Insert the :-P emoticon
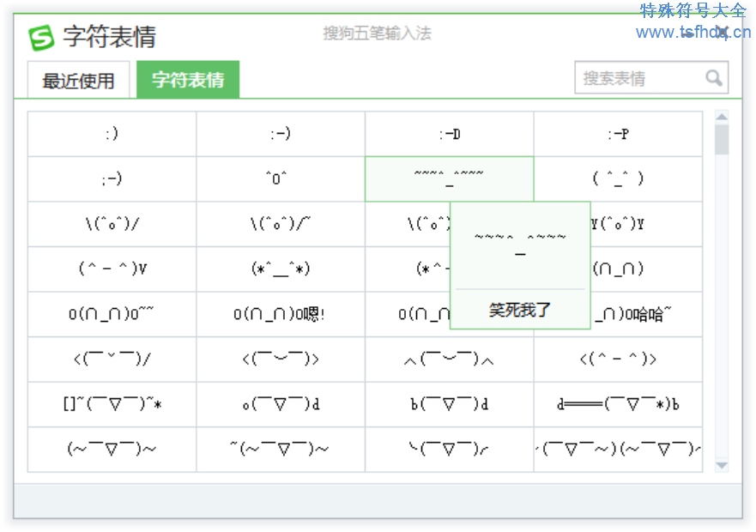Viewport: 756px width, 532px height. [x=618, y=134]
